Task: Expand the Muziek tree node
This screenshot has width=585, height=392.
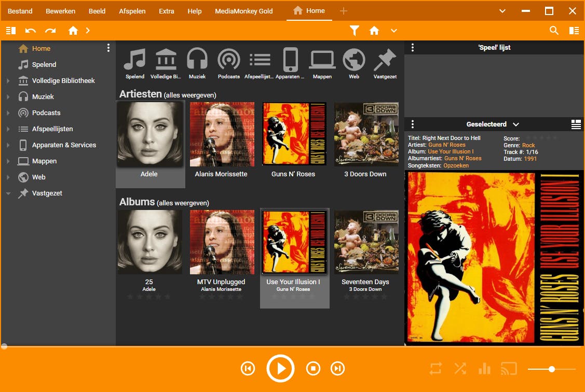Action: tap(8, 96)
